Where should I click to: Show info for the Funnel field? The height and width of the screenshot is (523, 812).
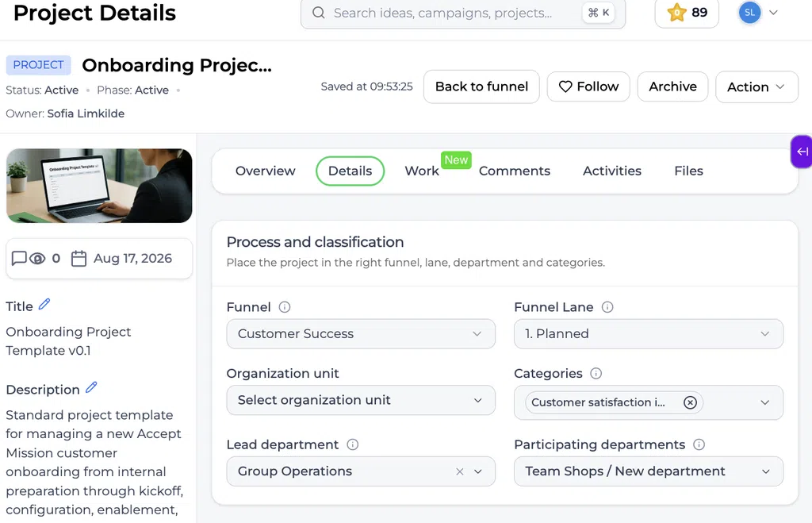285,307
